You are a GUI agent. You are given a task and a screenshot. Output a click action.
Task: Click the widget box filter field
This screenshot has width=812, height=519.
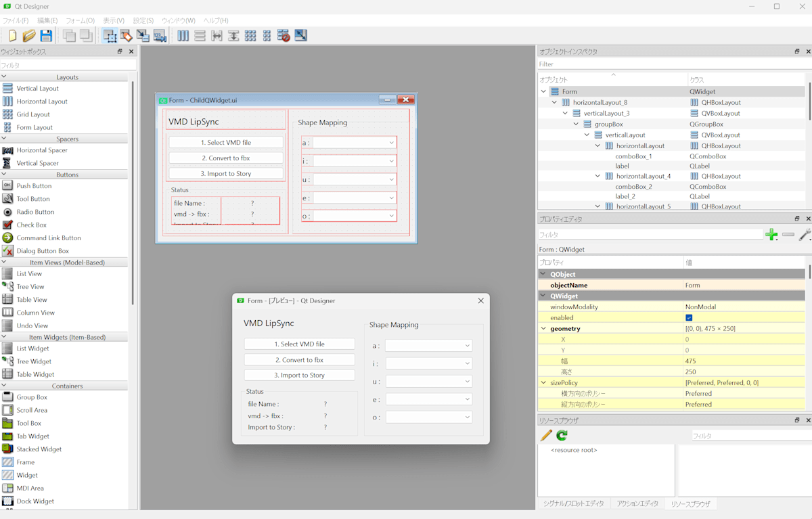(x=68, y=66)
